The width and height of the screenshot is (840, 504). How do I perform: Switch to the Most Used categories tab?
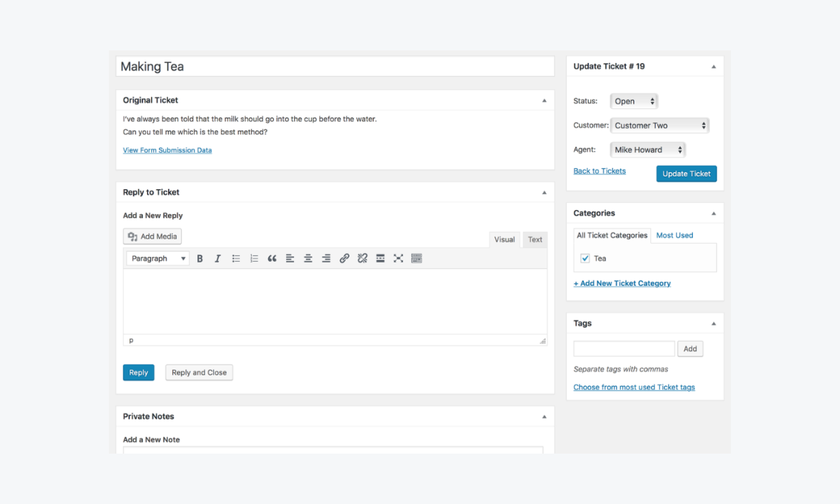674,235
